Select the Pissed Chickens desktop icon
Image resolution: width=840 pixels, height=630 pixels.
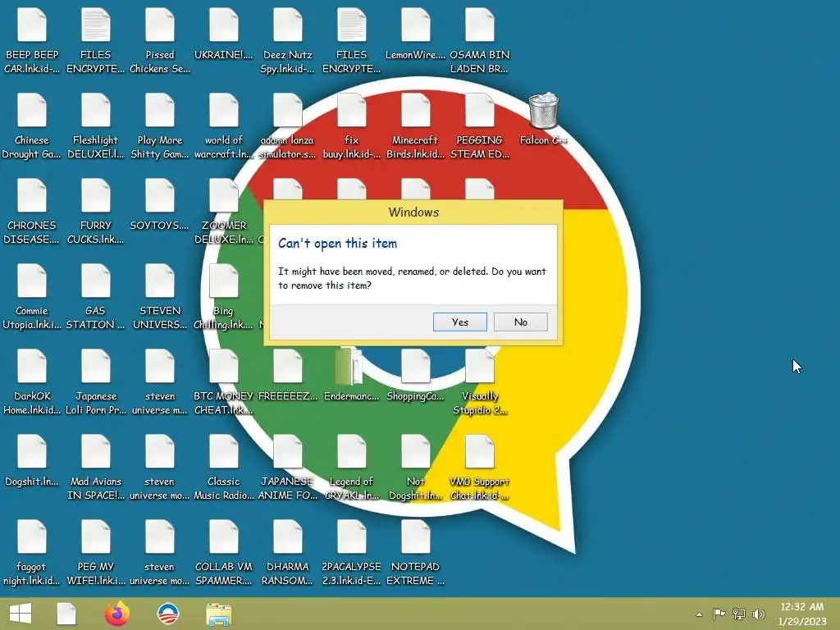(160, 41)
